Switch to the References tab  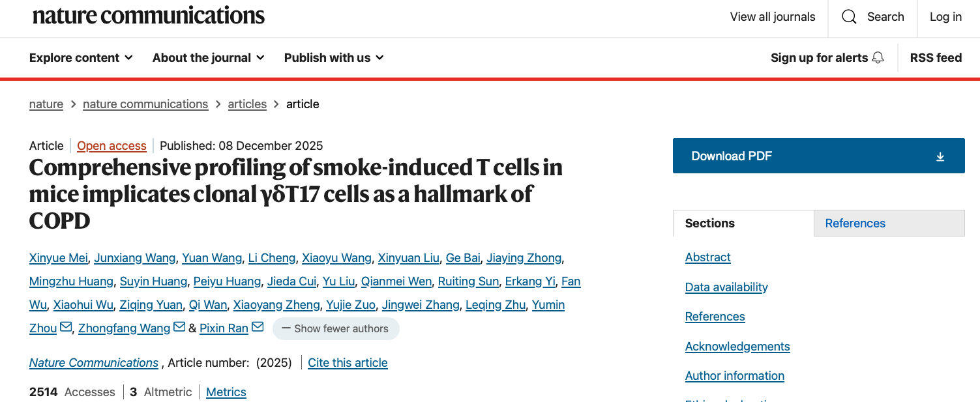click(855, 223)
